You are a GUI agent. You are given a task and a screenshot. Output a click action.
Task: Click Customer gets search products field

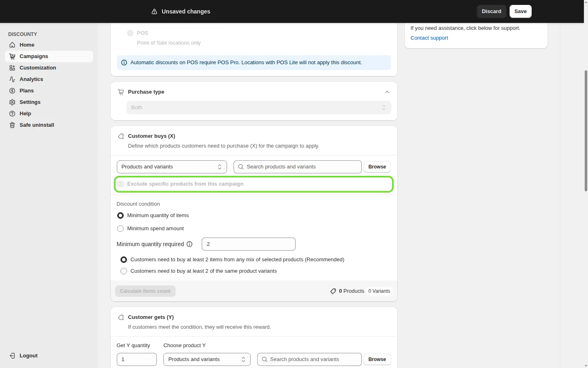click(310, 359)
